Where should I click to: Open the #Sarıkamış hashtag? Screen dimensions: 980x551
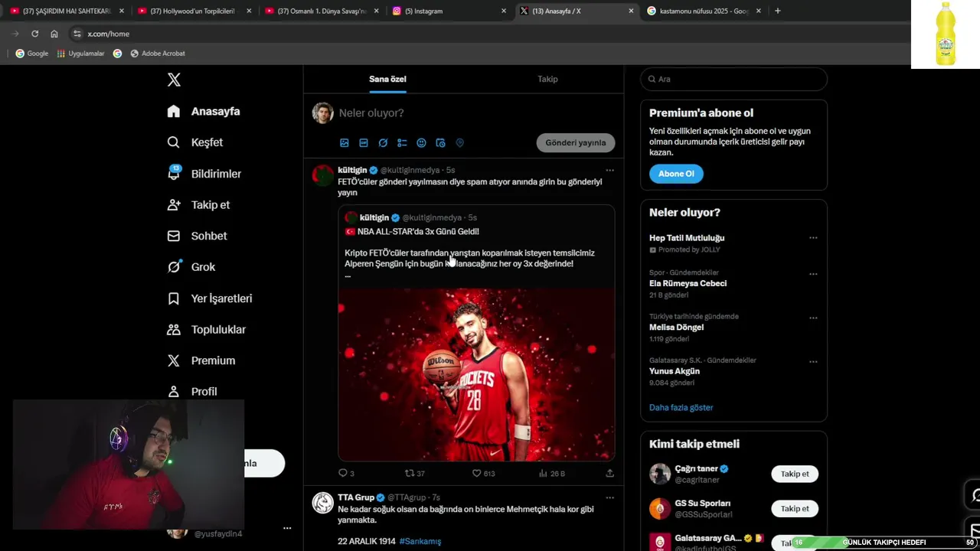pos(420,541)
